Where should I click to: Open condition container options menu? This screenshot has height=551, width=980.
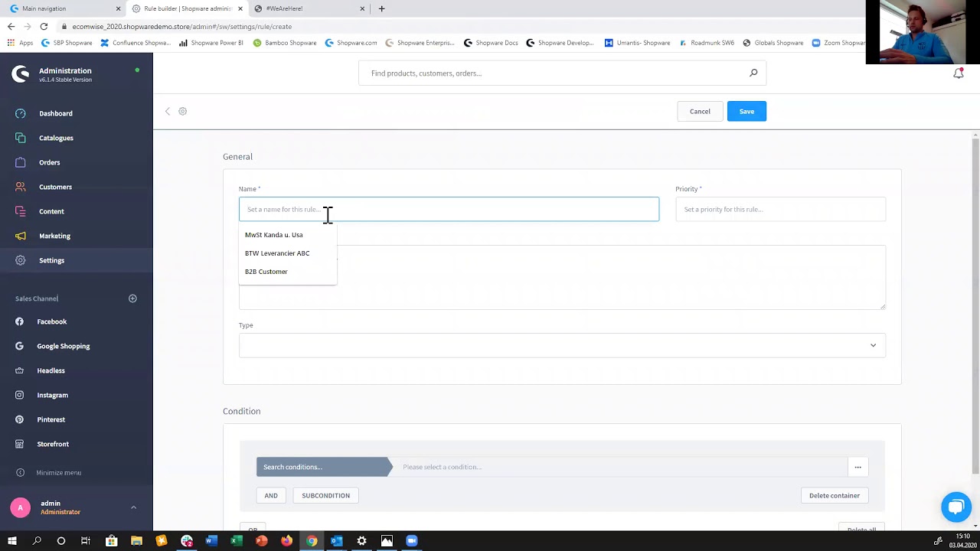(x=857, y=467)
